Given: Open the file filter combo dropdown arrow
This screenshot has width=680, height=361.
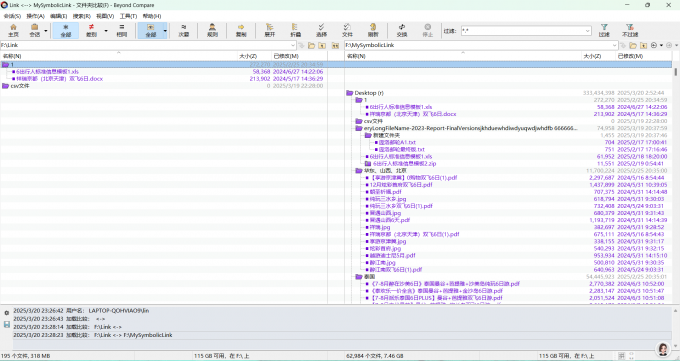Looking at the screenshot, I should click(x=588, y=31).
